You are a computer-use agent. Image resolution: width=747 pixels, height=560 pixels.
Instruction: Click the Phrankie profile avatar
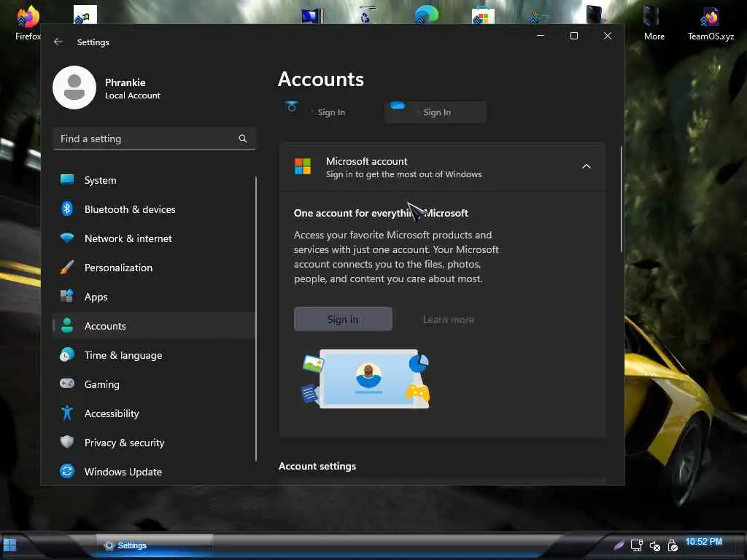click(74, 87)
